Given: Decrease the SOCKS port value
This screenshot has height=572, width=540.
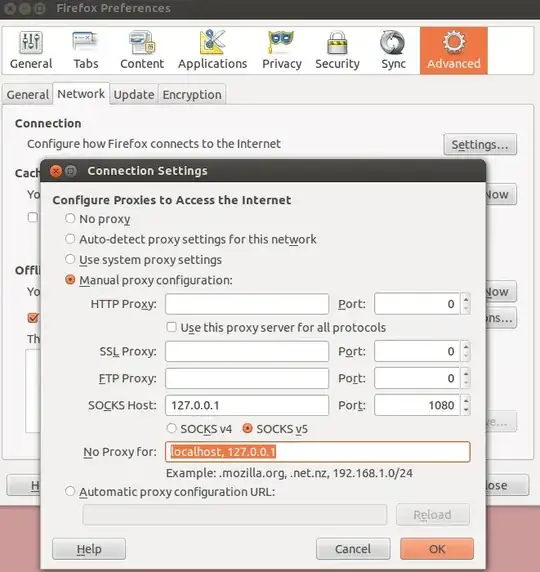Looking at the screenshot, I should pos(466,410).
